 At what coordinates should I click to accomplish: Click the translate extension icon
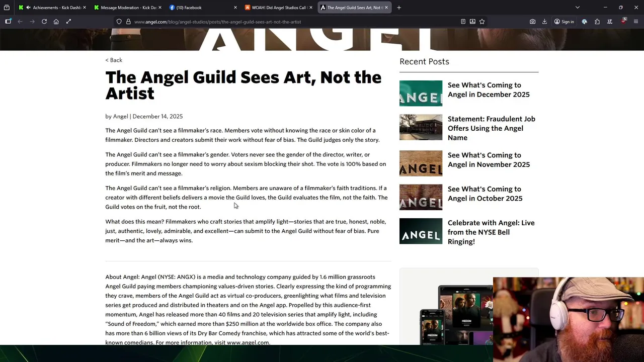pos(610,22)
